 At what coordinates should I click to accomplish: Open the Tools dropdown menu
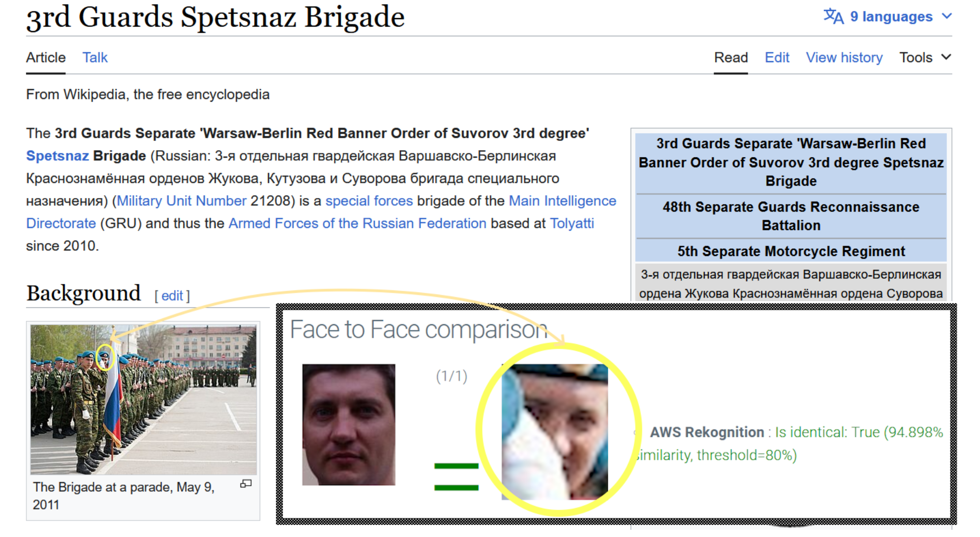(925, 58)
